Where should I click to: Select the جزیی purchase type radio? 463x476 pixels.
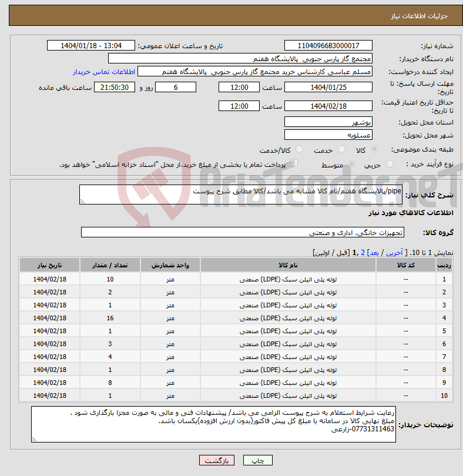click(x=390, y=164)
